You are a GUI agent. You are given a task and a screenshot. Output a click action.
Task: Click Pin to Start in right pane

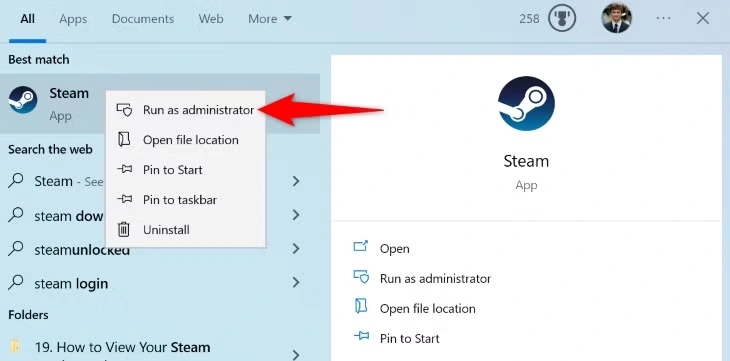tap(410, 338)
